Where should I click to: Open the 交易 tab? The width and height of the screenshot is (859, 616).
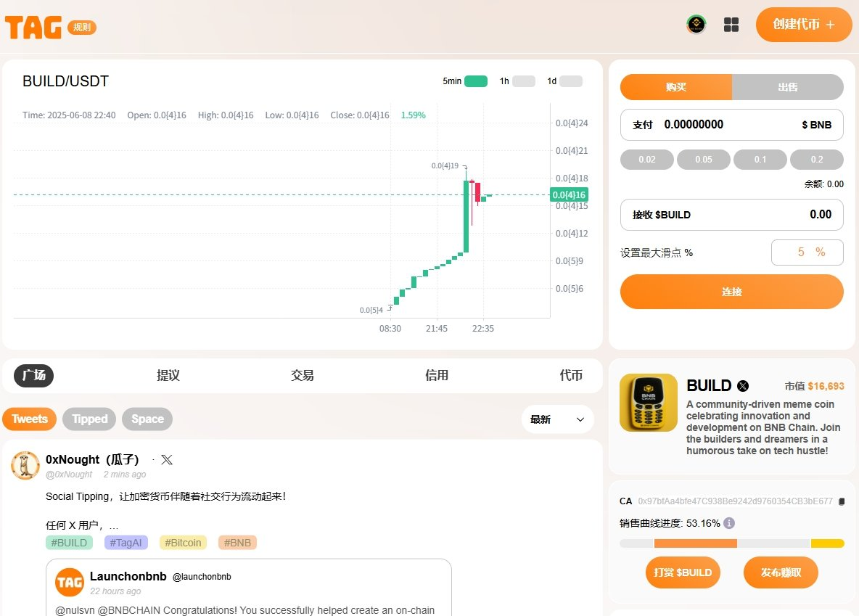coord(303,375)
